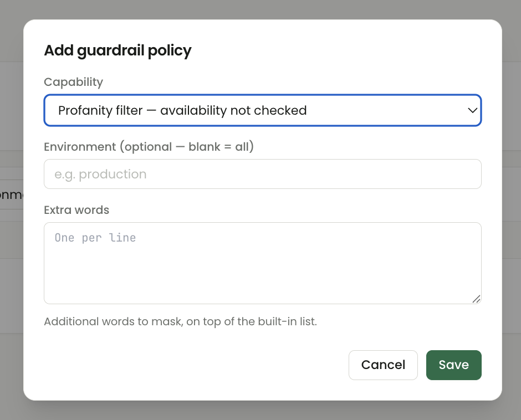Focus the Environment input field
The width and height of the screenshot is (521, 420).
click(263, 174)
